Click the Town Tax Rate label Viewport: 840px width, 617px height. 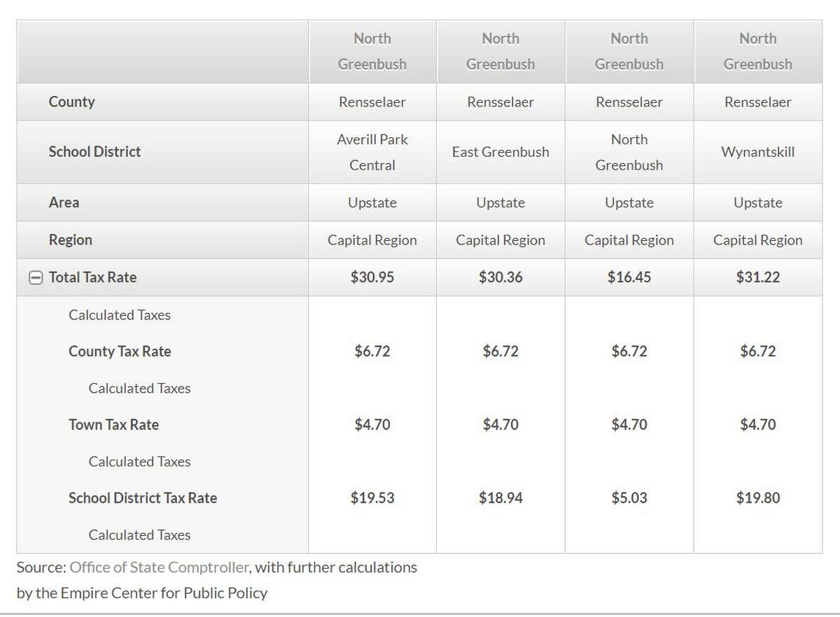(113, 425)
